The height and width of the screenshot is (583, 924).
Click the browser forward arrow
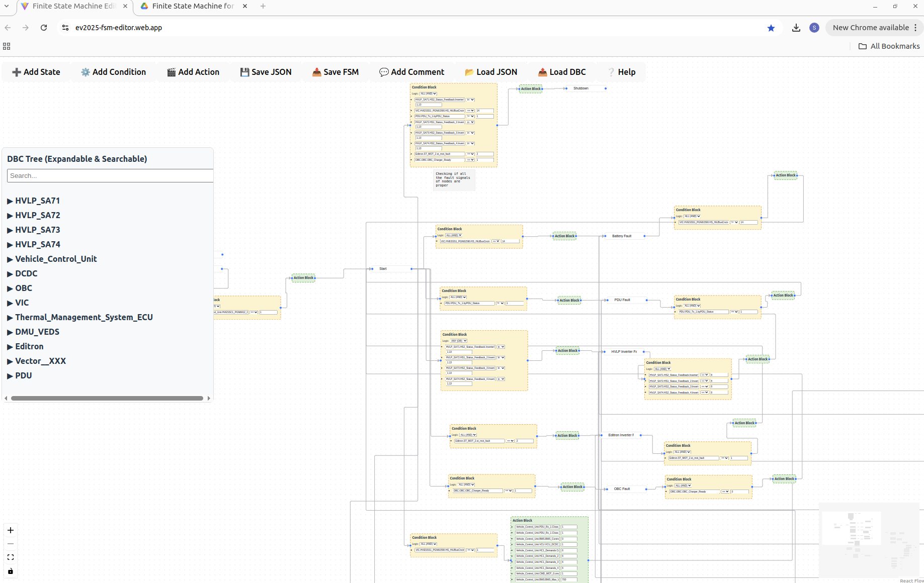[26, 28]
